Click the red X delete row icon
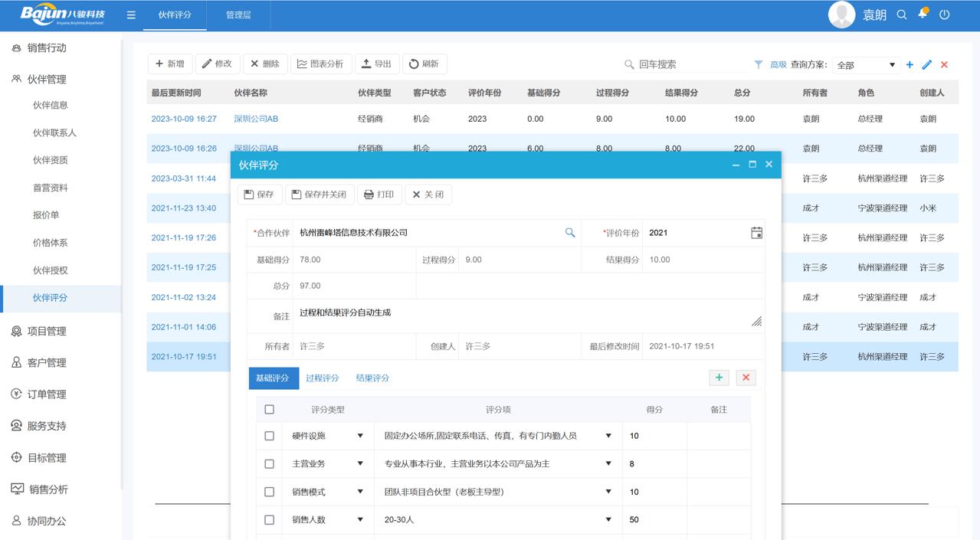980x540 pixels. click(746, 378)
